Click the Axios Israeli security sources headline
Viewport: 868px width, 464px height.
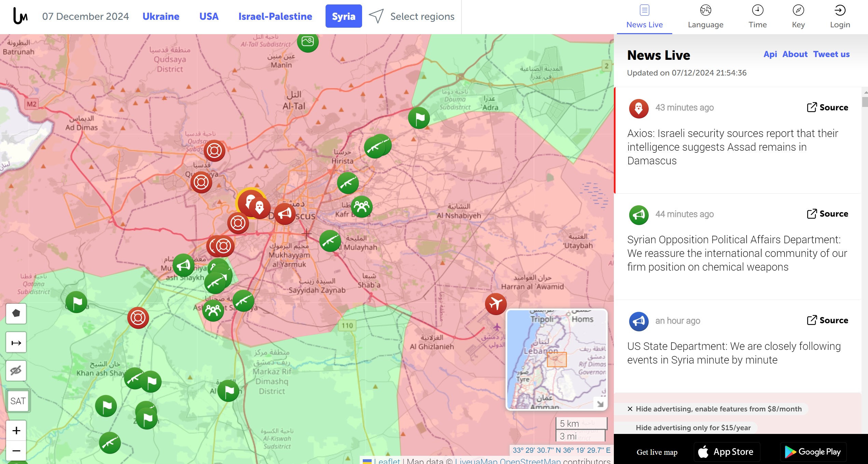tap(733, 147)
